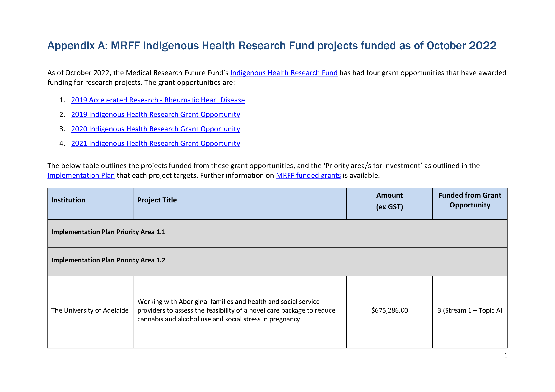The image size is (555, 392).
Task: Click the Amount (ex GST) column header
Action: pyautogui.click(x=389, y=204)
